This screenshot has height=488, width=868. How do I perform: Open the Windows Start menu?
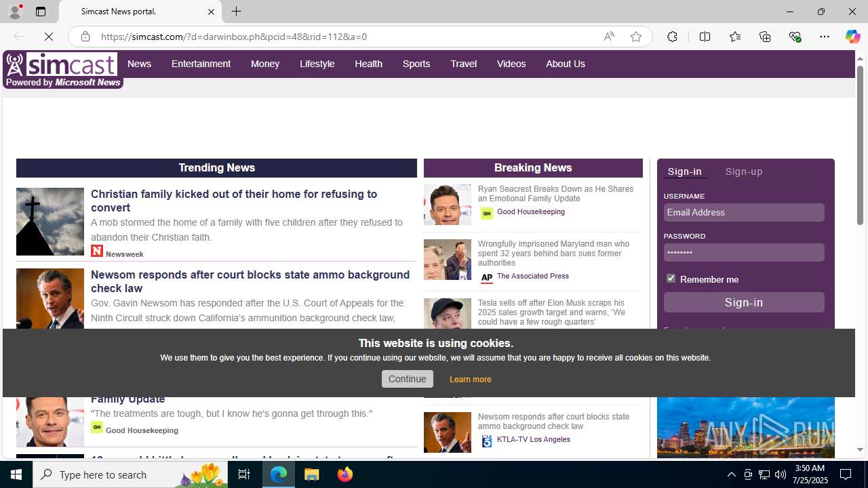click(x=16, y=474)
